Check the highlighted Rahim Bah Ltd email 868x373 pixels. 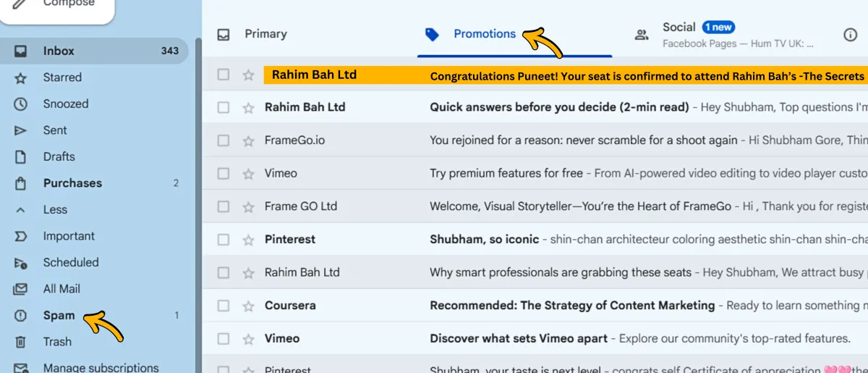click(224, 75)
